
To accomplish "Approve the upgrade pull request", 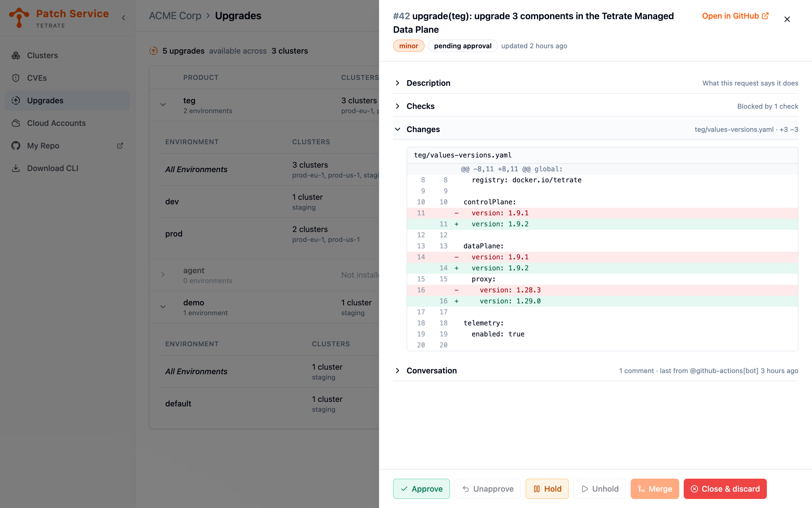I will tap(422, 489).
